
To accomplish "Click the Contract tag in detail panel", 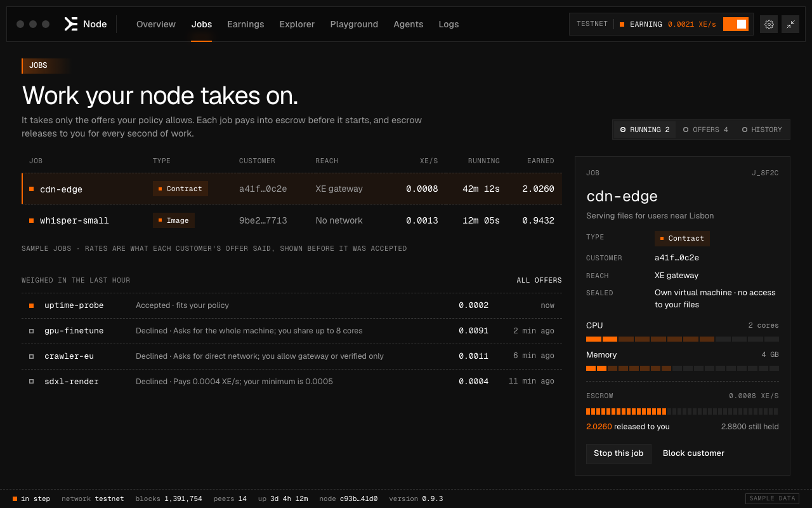I will pos(682,238).
